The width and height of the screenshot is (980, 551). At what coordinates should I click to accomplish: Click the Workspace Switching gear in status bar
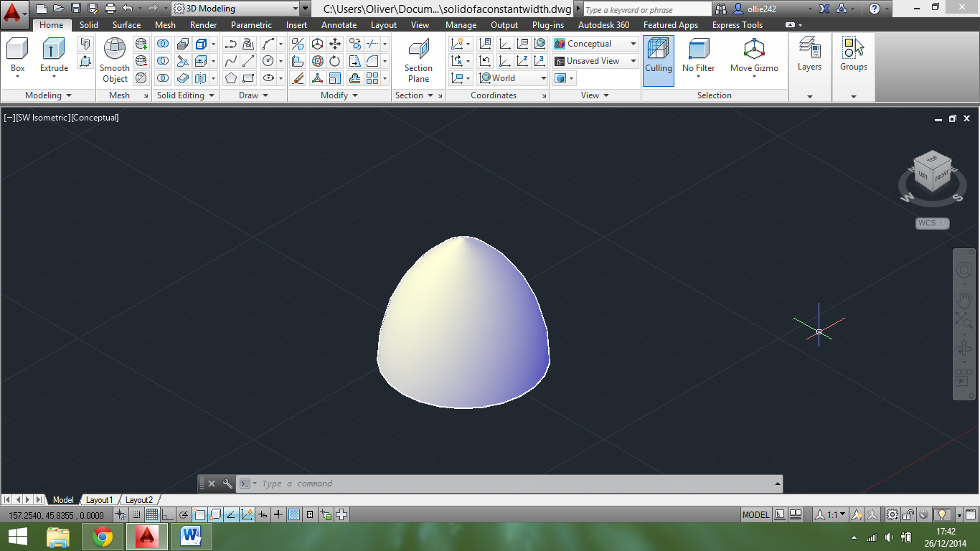tap(892, 514)
